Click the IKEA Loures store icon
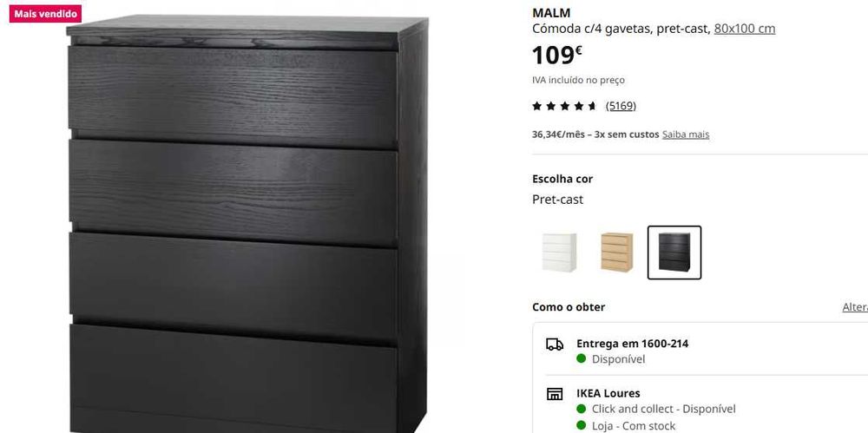This screenshot has width=868, height=433. (554, 394)
